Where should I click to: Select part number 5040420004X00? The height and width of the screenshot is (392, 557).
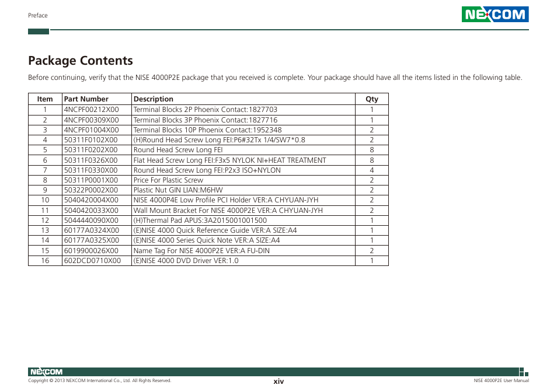tap(91, 199)
